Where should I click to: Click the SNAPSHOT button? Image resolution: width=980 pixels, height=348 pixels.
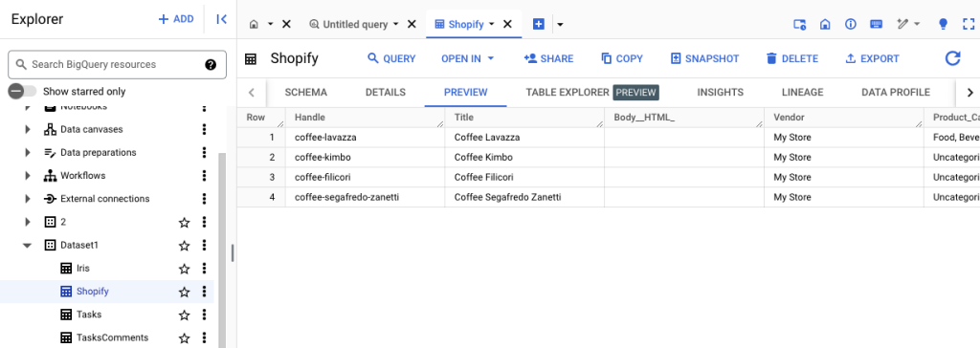704,58
